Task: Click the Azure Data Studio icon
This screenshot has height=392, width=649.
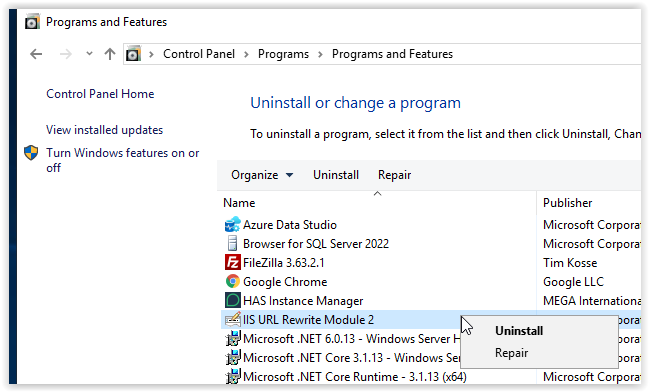Action: click(x=233, y=225)
